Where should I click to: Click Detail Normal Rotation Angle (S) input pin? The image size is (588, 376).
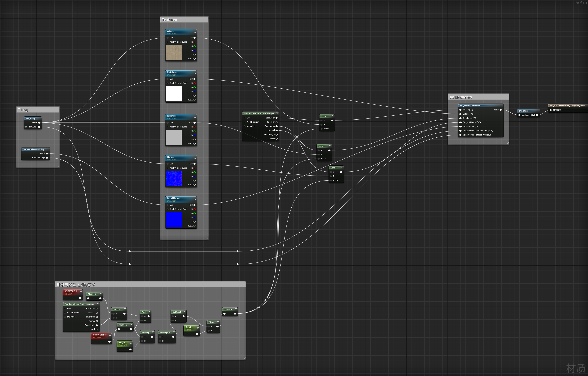click(460, 135)
